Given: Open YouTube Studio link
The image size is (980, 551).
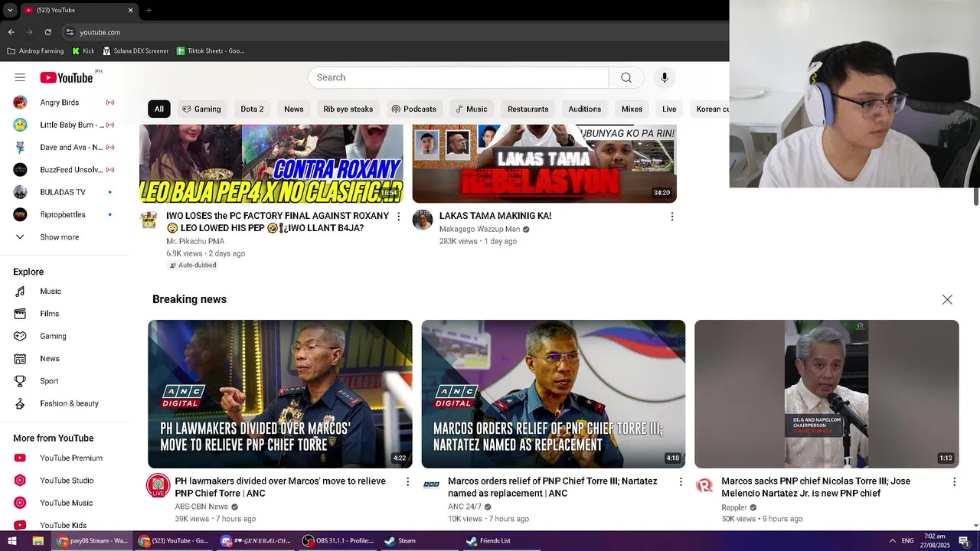Looking at the screenshot, I should pos(64,481).
